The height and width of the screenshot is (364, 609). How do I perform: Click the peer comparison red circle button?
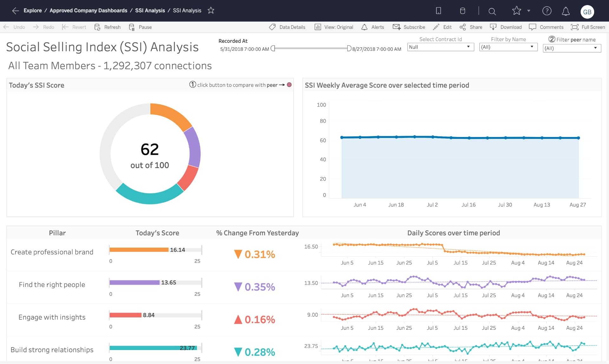pos(289,85)
